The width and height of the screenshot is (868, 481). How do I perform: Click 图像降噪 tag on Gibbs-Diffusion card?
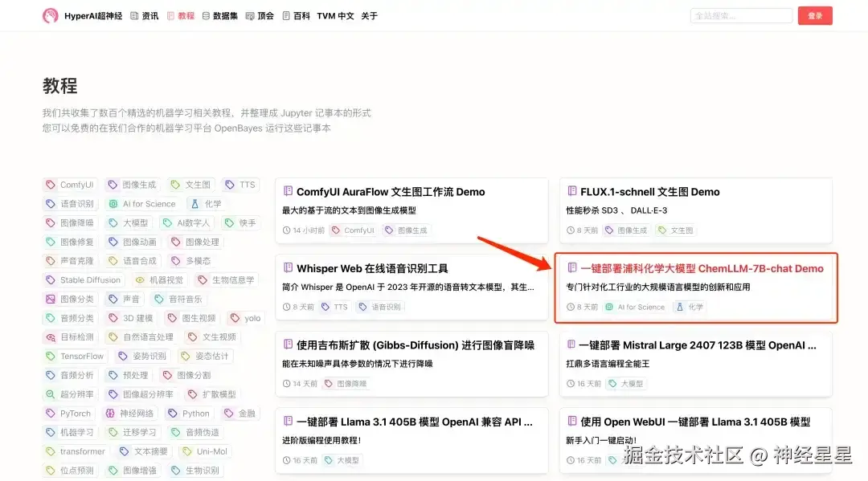(346, 384)
